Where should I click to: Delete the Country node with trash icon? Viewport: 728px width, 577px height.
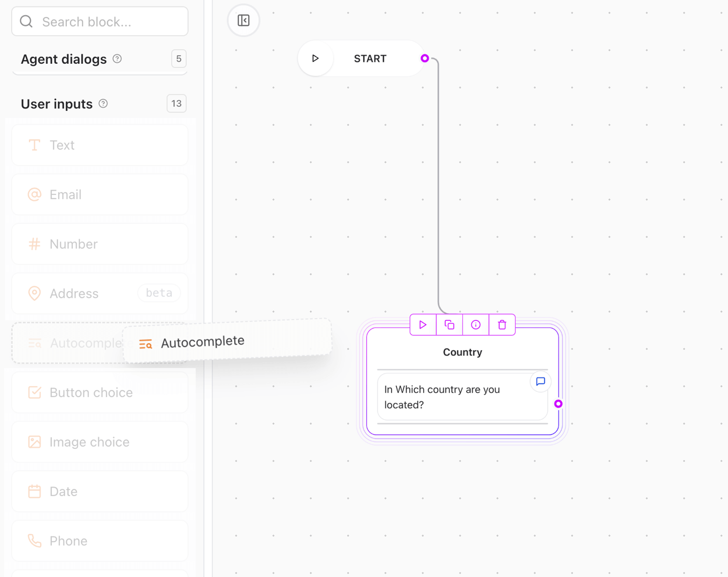pyautogui.click(x=502, y=324)
